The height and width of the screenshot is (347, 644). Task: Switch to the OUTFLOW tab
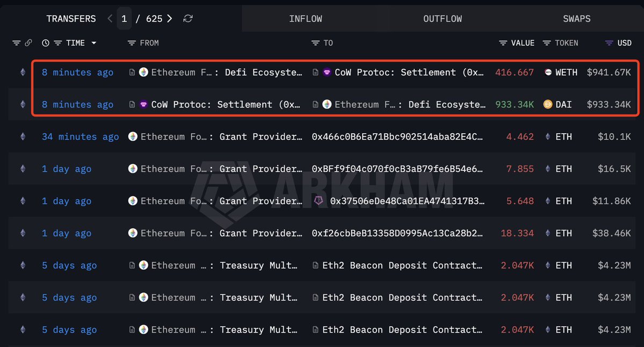click(x=442, y=19)
